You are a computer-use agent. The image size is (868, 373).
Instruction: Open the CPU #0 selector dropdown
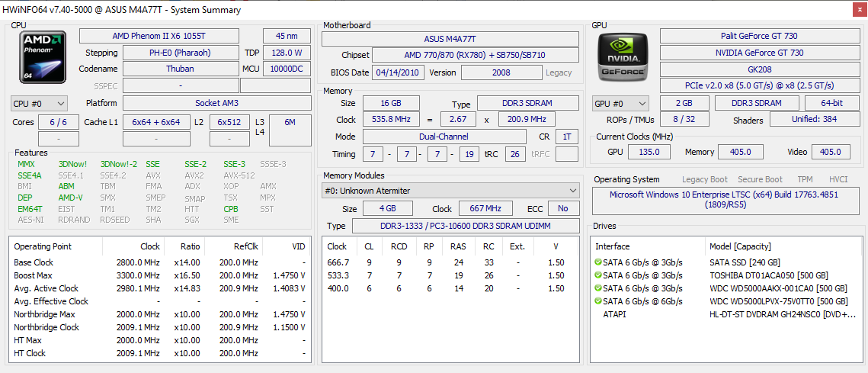pyautogui.click(x=40, y=103)
